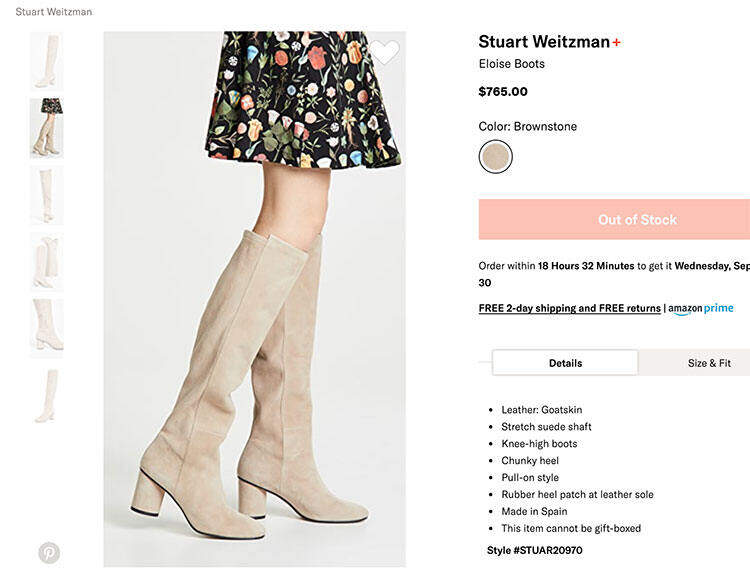Open the Details tab
The height and width of the screenshot is (575, 750).
(x=565, y=363)
